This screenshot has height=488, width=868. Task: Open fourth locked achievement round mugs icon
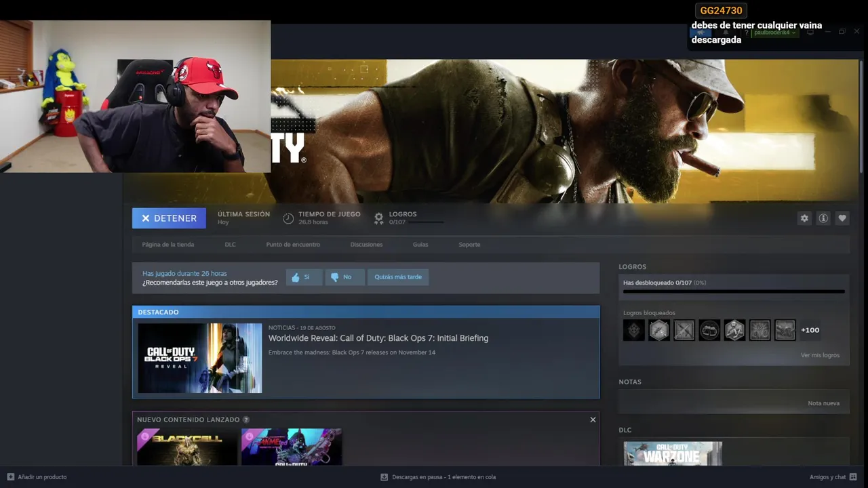[709, 330]
